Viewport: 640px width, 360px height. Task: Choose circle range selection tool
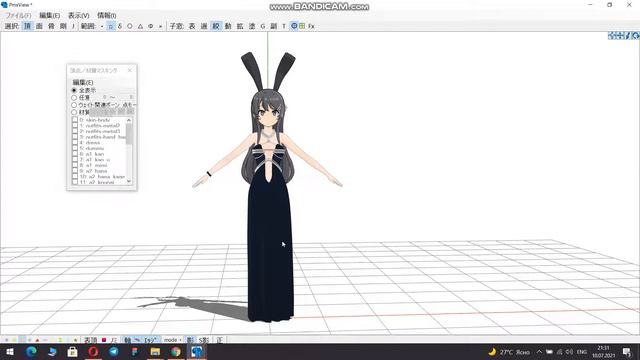click(x=130, y=26)
